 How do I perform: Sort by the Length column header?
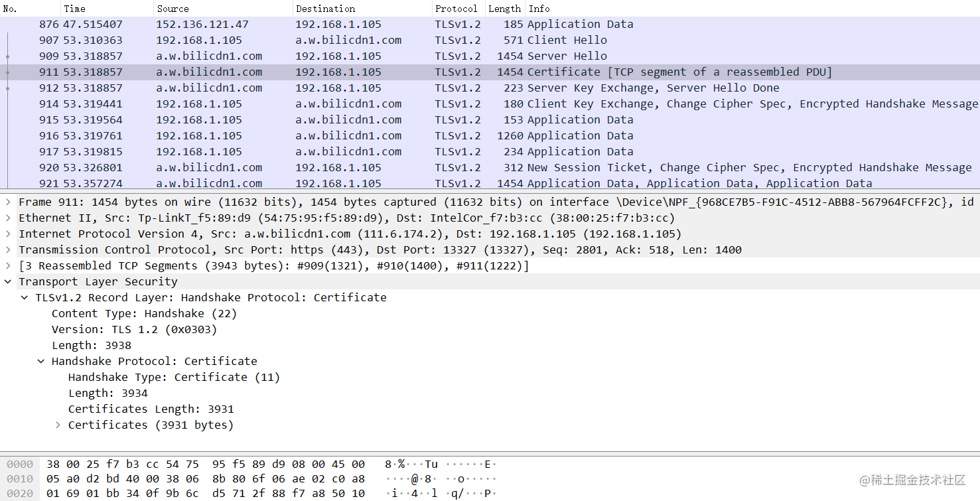tap(505, 9)
